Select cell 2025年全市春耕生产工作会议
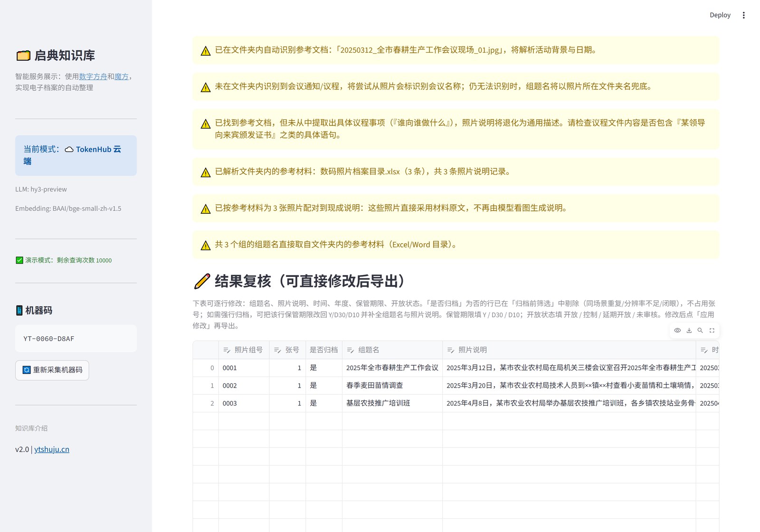Image resolution: width=760 pixels, height=532 pixels. pyautogui.click(x=392, y=368)
